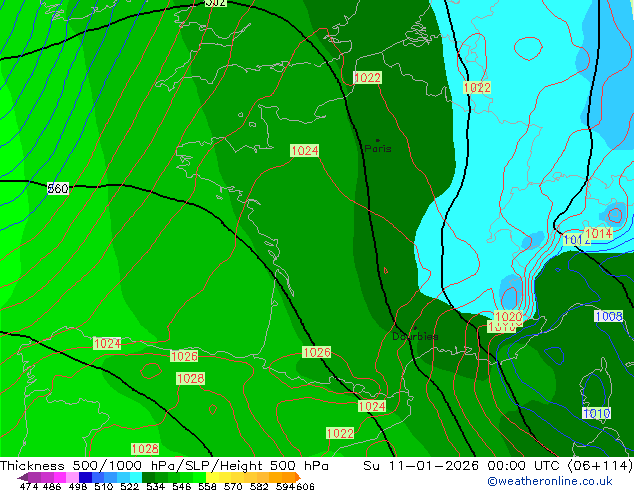Click the 1022 label just below the lowest 1024 label

point(340,433)
